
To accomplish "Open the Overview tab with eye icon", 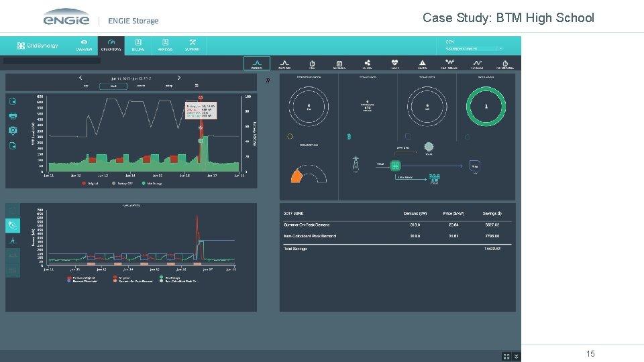I will click(84, 45).
